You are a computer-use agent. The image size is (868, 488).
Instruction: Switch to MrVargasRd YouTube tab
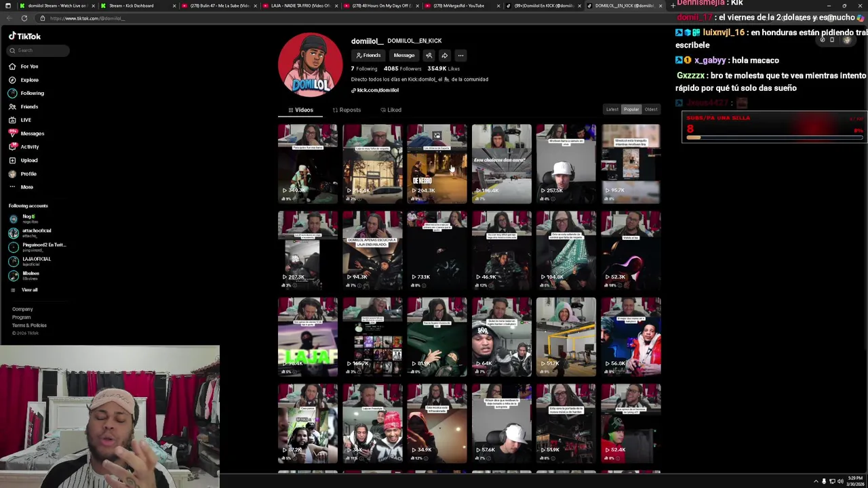click(461, 5)
